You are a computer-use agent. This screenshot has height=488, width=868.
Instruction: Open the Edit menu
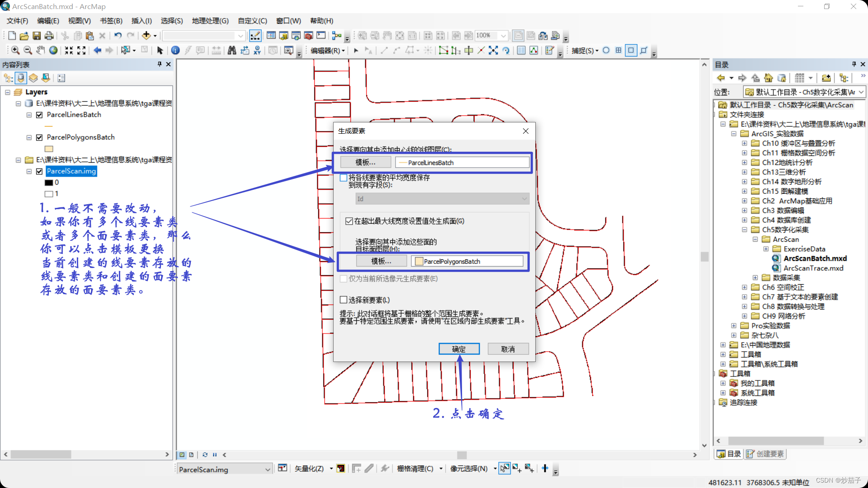(48, 21)
